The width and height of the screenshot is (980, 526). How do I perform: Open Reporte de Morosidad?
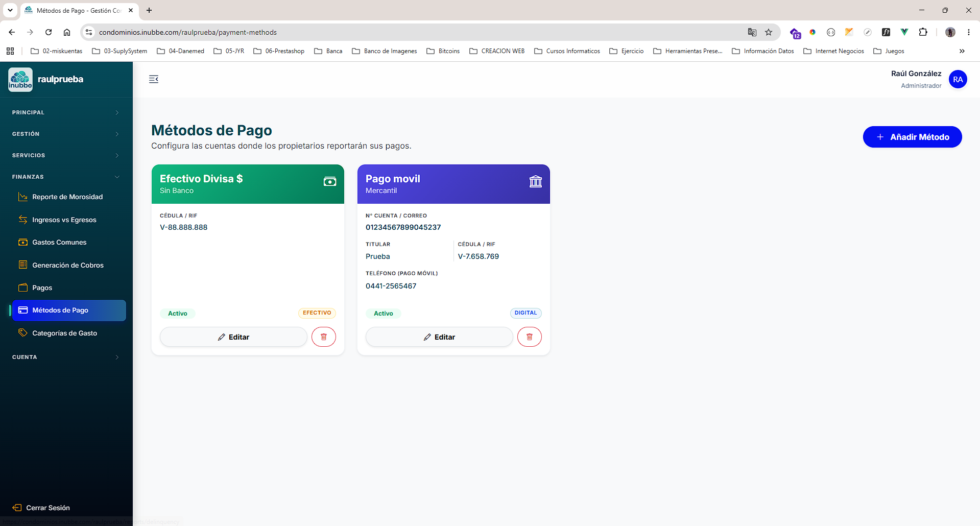[x=67, y=197]
